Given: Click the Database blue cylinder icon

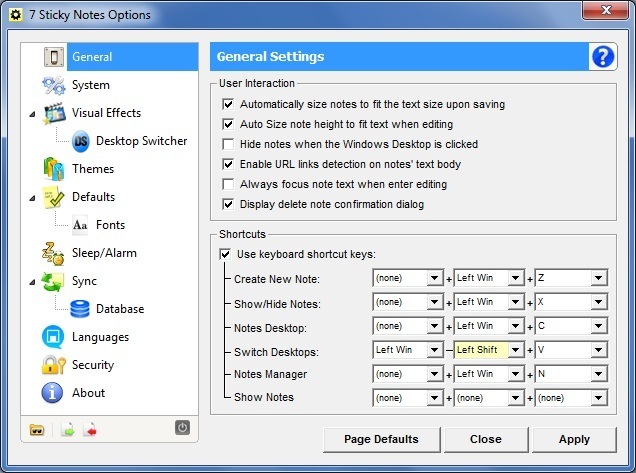Looking at the screenshot, I should (80, 309).
